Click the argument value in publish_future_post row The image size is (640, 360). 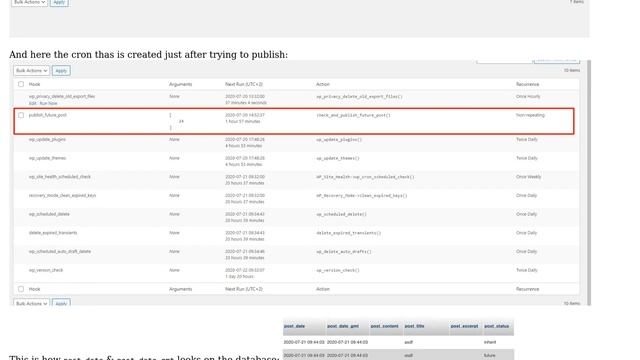point(181,121)
